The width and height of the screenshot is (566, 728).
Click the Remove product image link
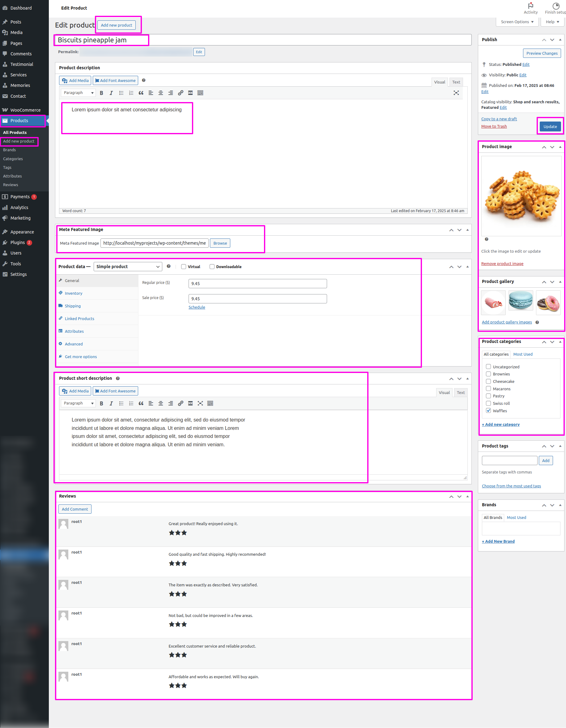[x=502, y=264]
